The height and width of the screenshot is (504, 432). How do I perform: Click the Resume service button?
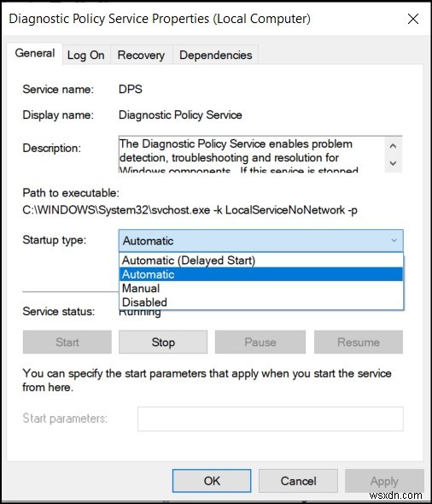click(x=359, y=342)
